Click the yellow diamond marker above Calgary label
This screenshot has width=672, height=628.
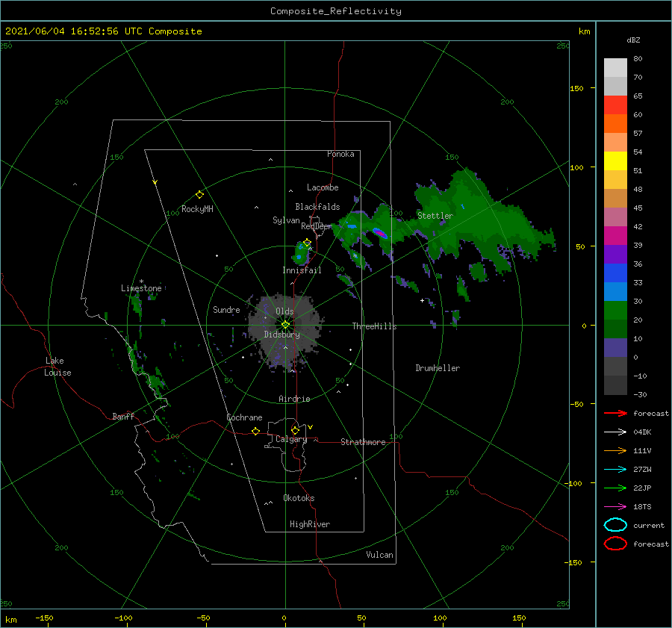point(295,430)
